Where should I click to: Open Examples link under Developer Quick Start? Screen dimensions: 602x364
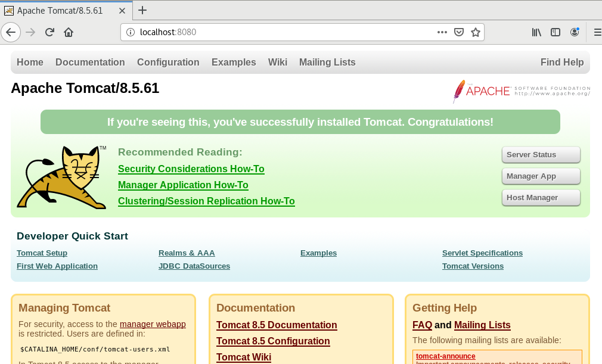pos(319,253)
